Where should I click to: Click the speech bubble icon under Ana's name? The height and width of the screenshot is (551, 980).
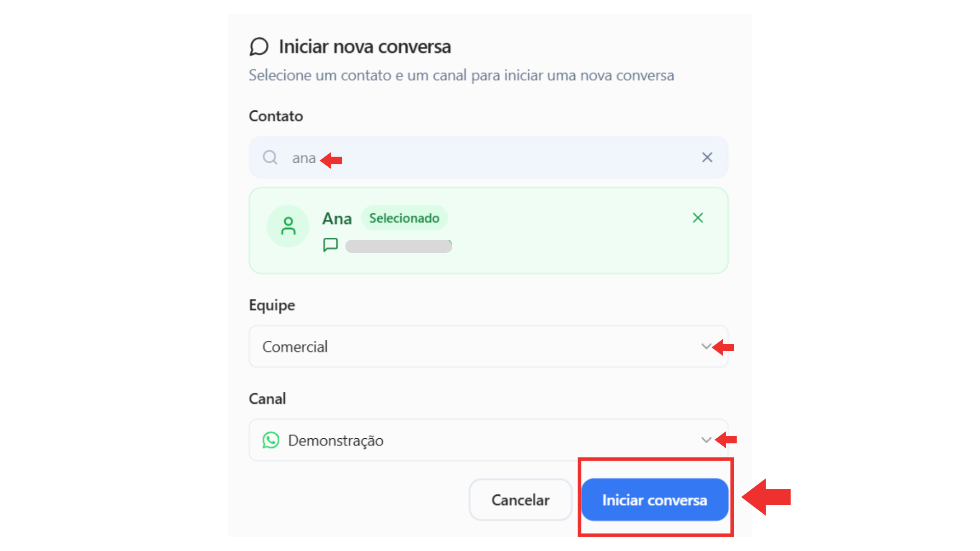(330, 244)
